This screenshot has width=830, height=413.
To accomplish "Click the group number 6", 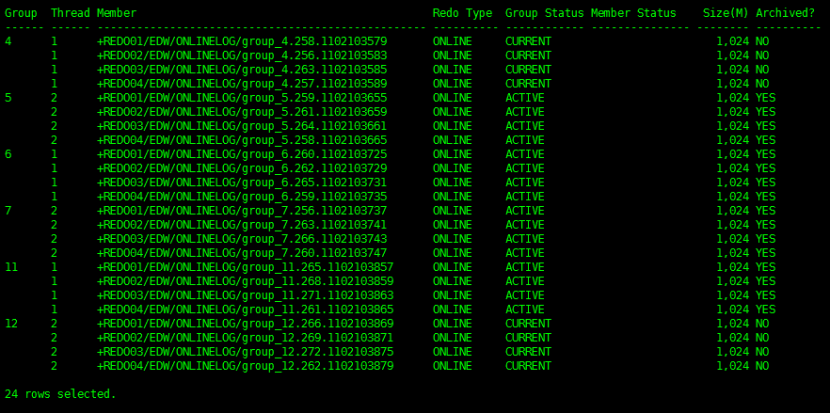I will pyautogui.click(x=8, y=154).
